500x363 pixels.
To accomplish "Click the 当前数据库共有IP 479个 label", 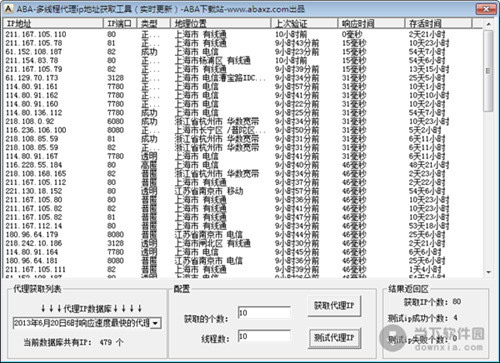I will 73,342.
